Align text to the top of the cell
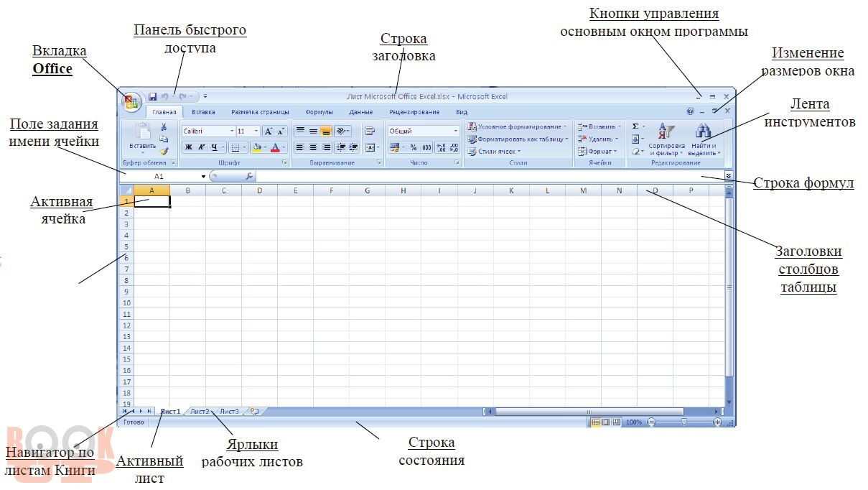The height and width of the screenshot is (490, 868). point(300,131)
